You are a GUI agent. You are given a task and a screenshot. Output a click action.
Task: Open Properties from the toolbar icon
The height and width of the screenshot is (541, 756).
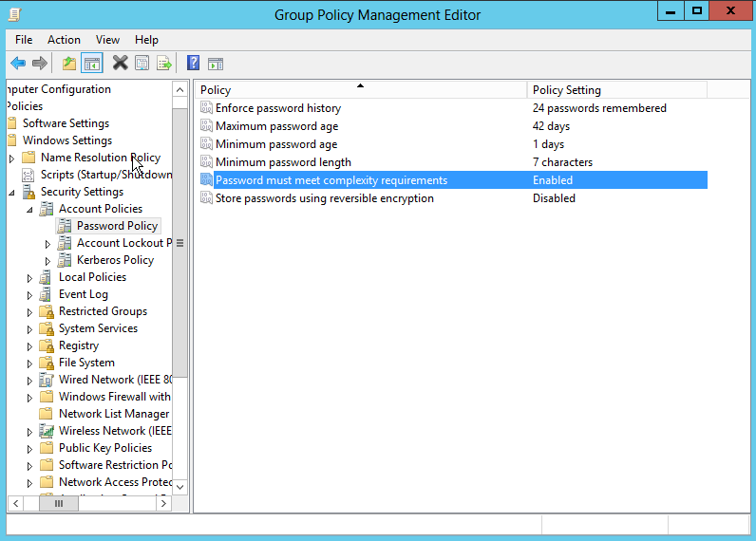tap(142, 63)
